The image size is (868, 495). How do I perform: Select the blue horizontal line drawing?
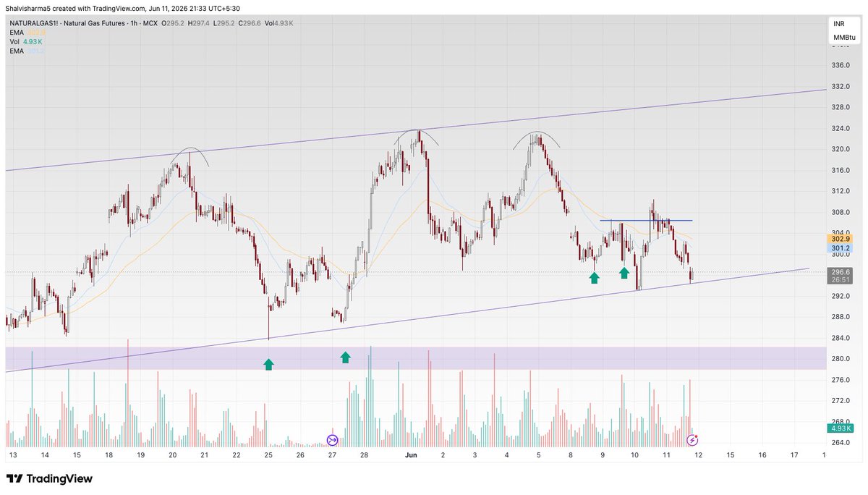pyautogui.click(x=646, y=220)
